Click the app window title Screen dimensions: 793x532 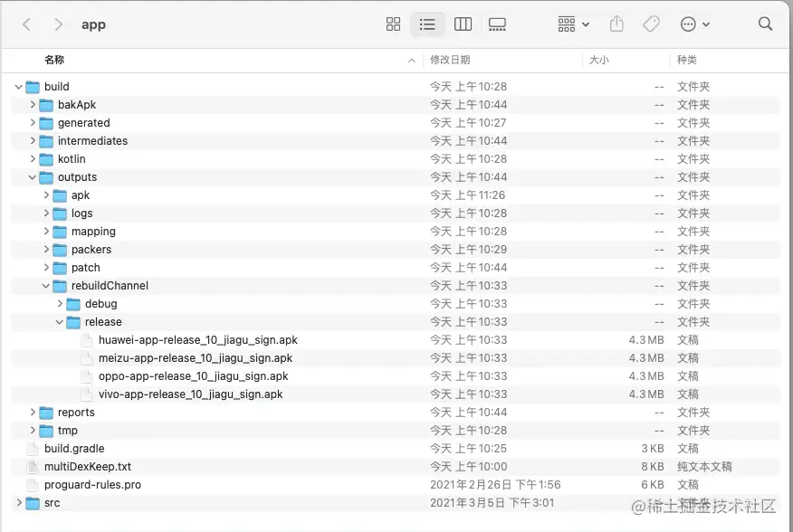pos(93,24)
